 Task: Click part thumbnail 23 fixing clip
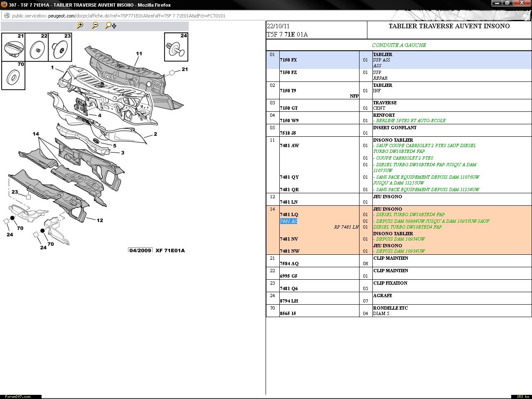(x=60, y=47)
